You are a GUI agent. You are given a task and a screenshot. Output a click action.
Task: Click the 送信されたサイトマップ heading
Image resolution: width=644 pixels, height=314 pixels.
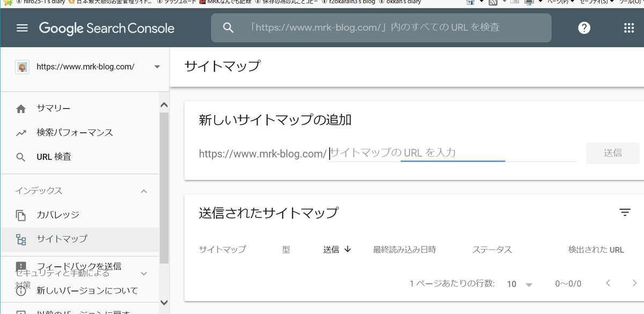pyautogui.click(x=268, y=213)
